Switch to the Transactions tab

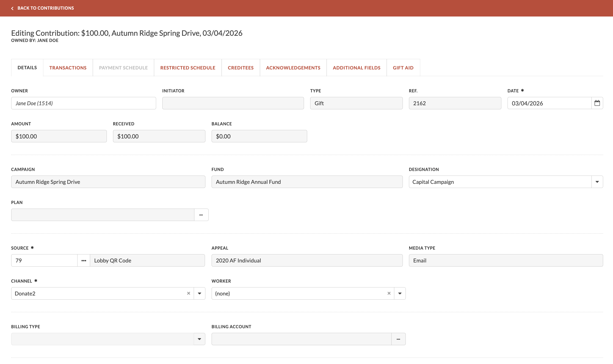[68, 68]
